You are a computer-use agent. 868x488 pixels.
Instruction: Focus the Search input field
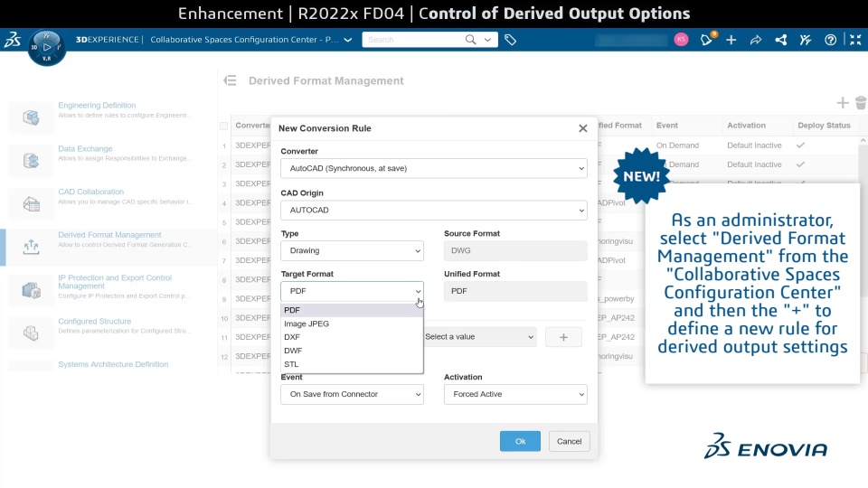[x=412, y=40]
